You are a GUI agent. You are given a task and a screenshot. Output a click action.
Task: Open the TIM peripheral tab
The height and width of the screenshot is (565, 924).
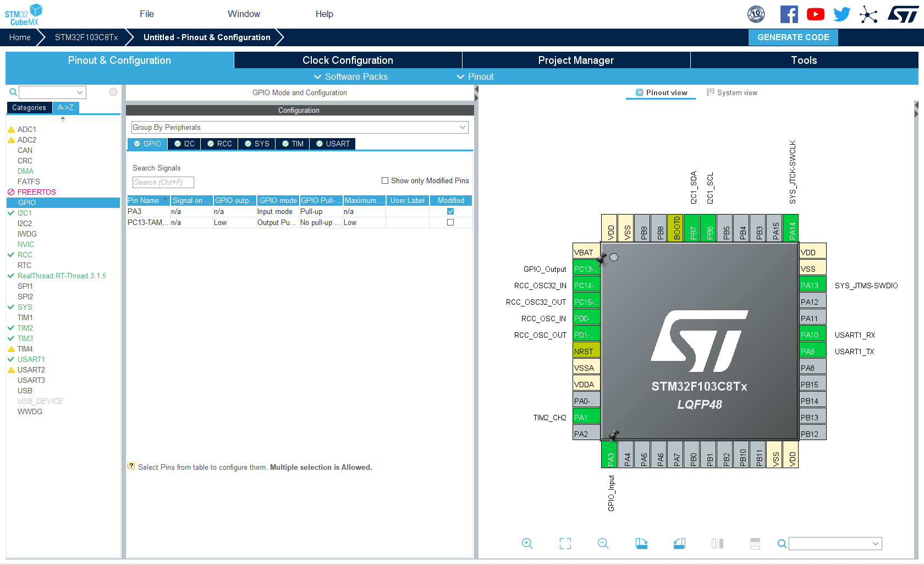coord(293,144)
